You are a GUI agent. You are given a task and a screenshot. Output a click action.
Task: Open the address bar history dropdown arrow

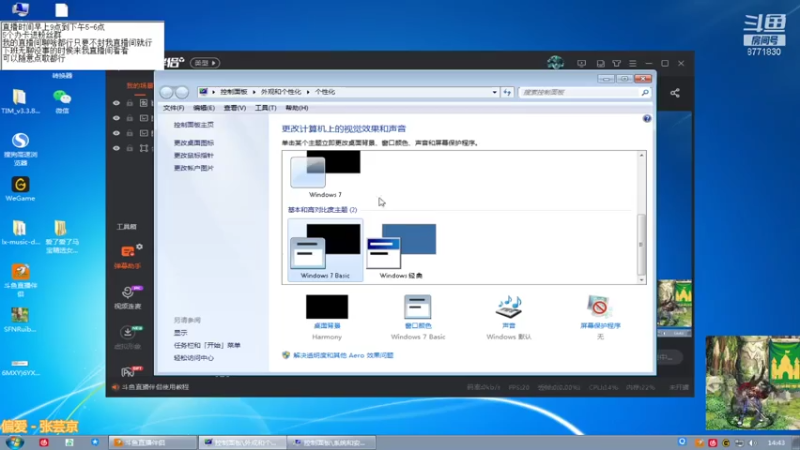click(494, 92)
